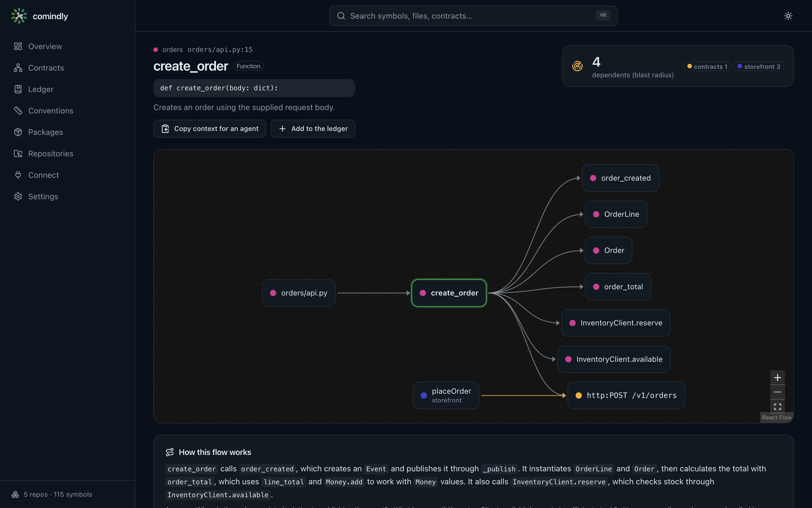Click the def create_order signature code
The image size is (812, 508).
click(x=254, y=88)
